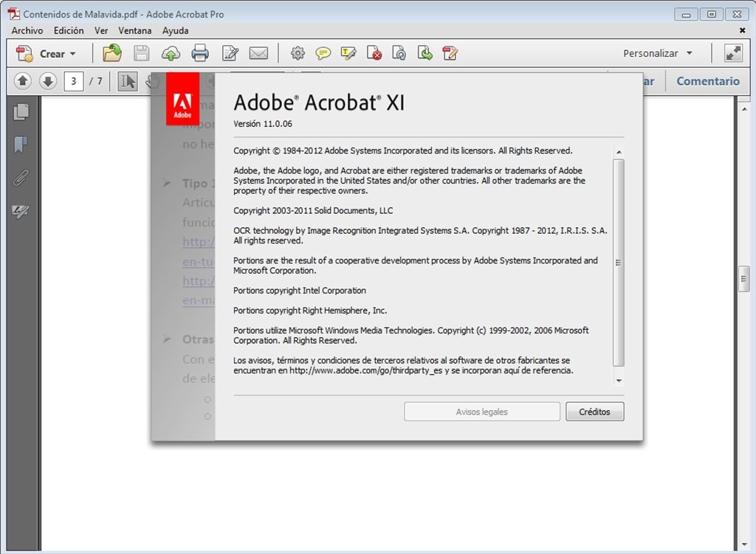Click 'Portions copyright Intel Corporation' line
This screenshot has width=756, height=554.
point(300,291)
